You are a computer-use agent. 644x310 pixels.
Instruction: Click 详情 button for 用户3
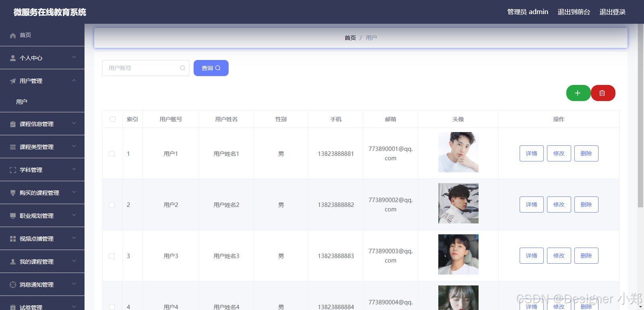coord(532,256)
